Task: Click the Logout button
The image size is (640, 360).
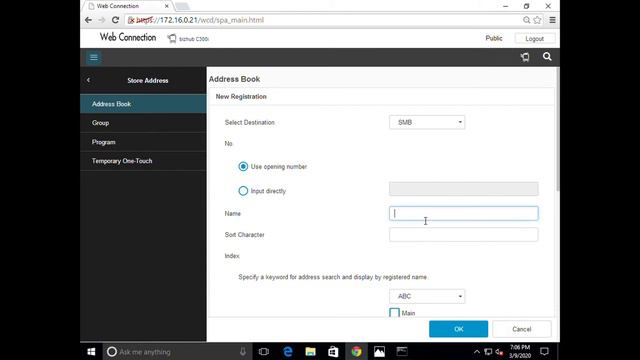Action: pos(535,38)
